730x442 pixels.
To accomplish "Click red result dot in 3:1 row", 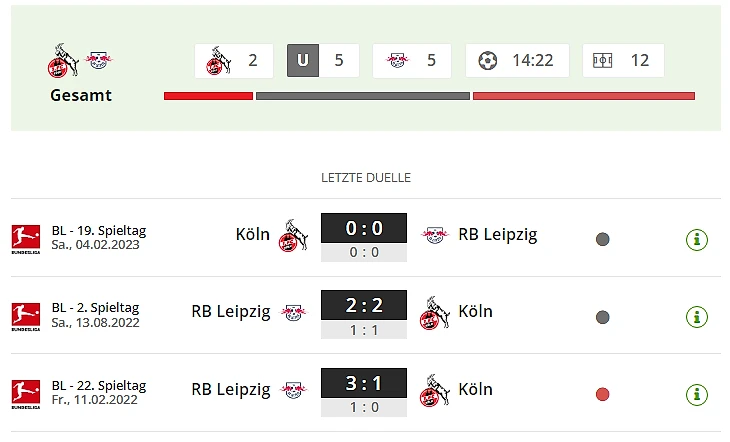I will coord(602,394).
